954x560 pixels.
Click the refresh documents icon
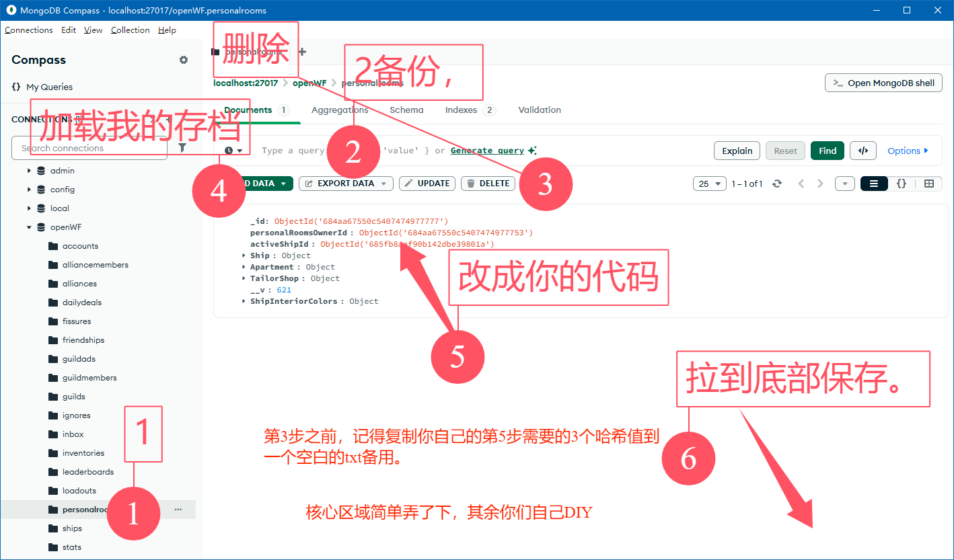point(777,184)
